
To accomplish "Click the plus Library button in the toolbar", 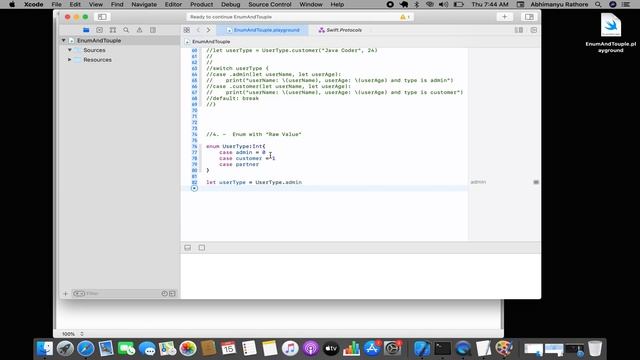I will tap(504, 17).
